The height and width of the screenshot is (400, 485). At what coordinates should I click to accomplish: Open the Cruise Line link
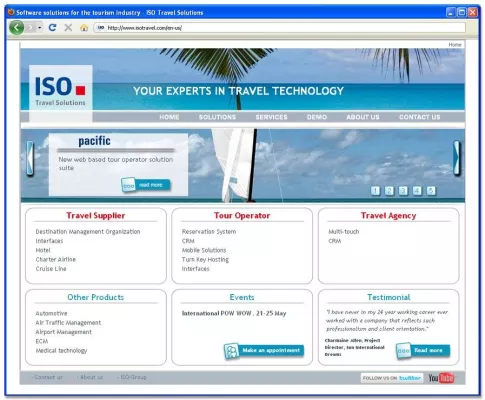click(x=51, y=269)
